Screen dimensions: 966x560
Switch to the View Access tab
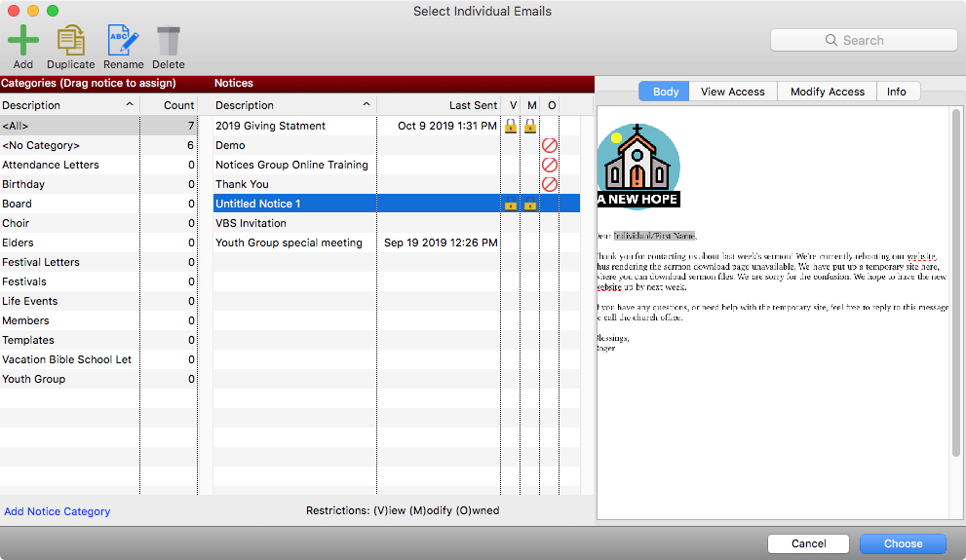pyautogui.click(x=732, y=92)
